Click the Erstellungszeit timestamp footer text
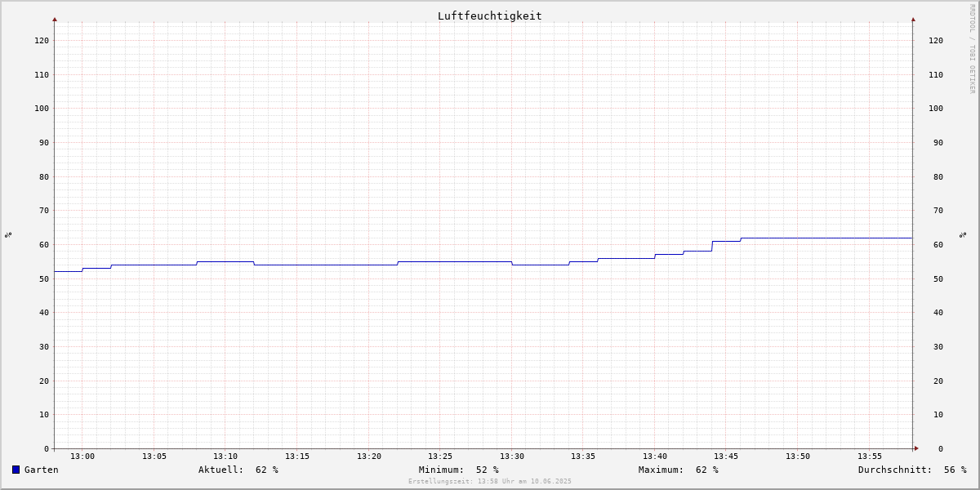The height and width of the screenshot is (490, 980). click(x=490, y=481)
